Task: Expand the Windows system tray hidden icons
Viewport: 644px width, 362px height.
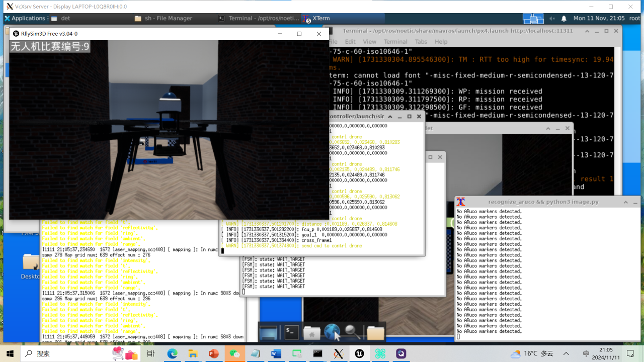Action: tap(566, 353)
